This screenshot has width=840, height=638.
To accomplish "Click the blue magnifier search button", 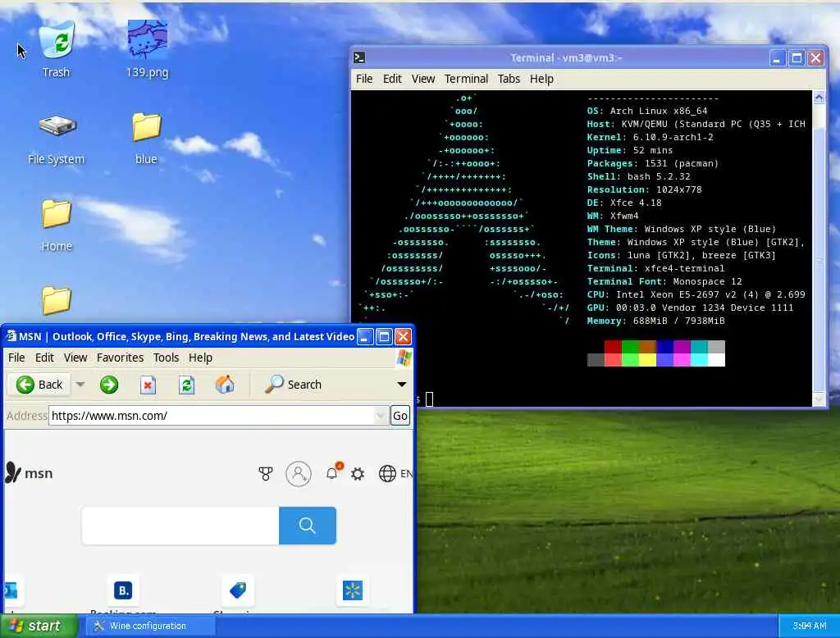I will pyautogui.click(x=308, y=526).
